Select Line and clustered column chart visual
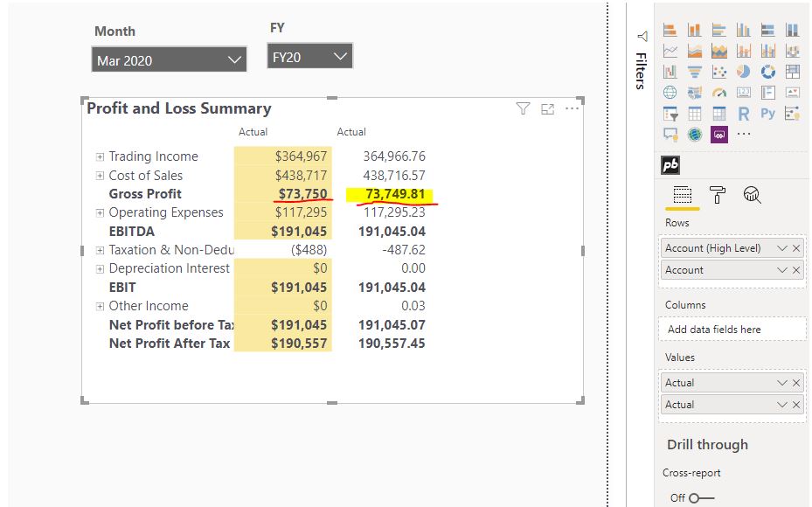This screenshot has width=812, height=507. click(x=767, y=51)
